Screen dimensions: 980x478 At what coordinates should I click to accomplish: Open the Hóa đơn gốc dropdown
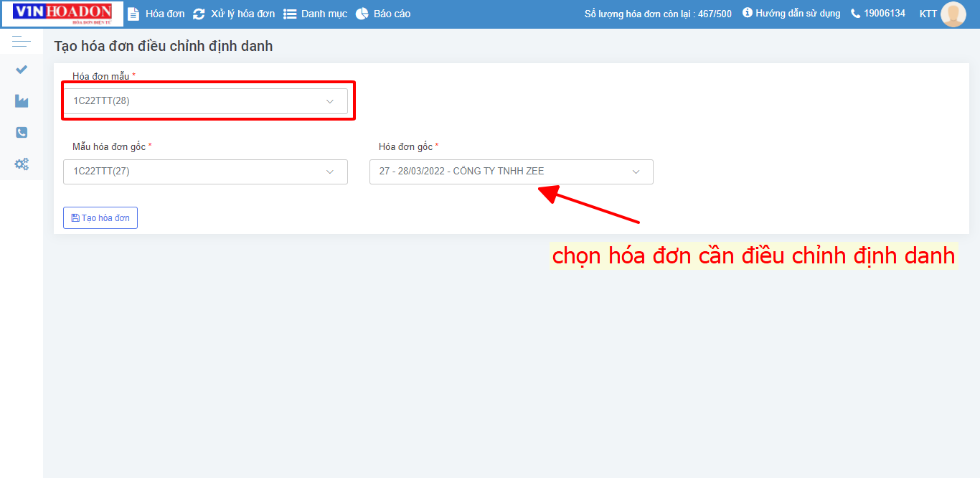coord(511,172)
